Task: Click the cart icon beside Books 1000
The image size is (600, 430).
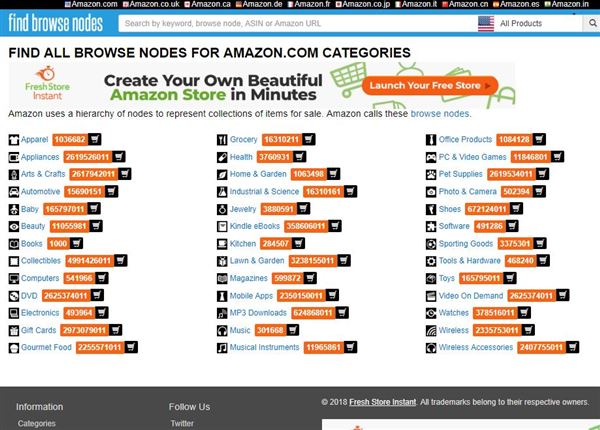Action: 76,243
